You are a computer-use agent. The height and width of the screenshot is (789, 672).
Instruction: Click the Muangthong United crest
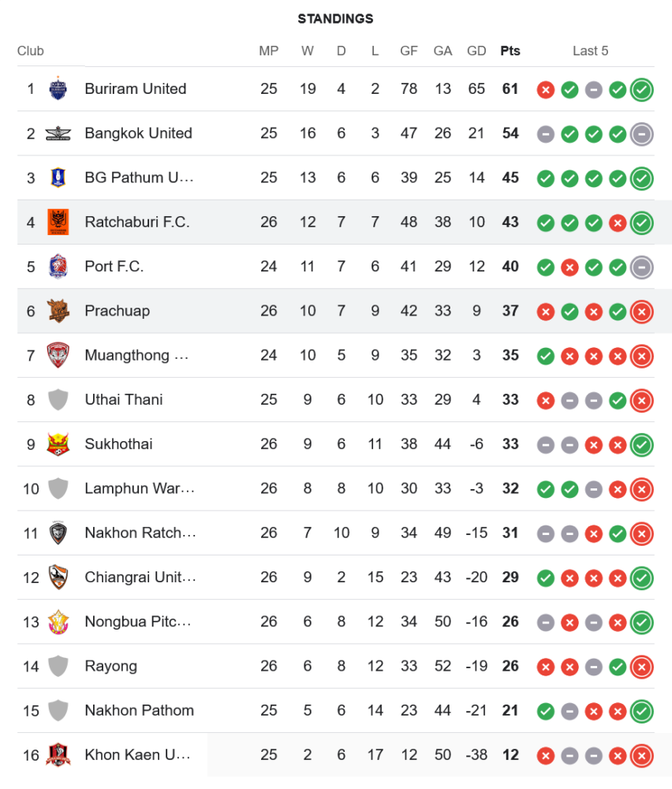58,355
